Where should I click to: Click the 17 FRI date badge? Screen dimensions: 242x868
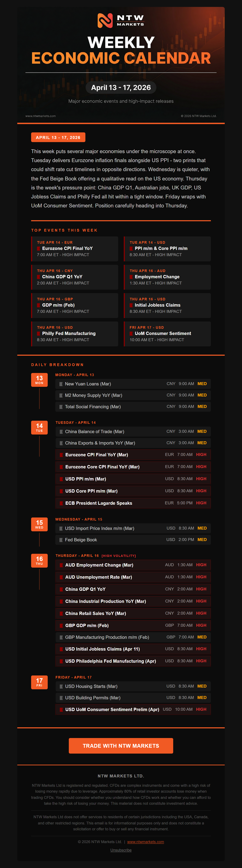[39, 682]
